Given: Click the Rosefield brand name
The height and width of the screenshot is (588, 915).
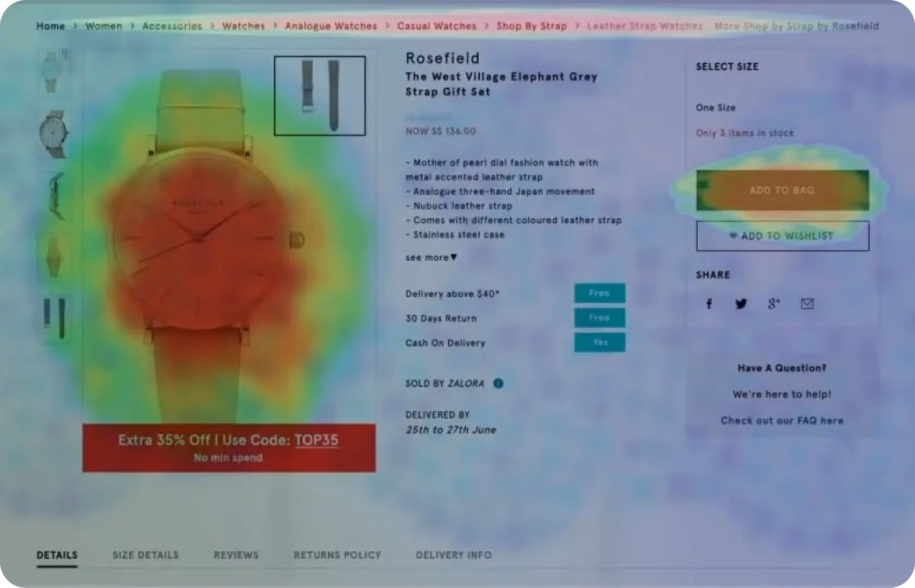Looking at the screenshot, I should 443,58.
